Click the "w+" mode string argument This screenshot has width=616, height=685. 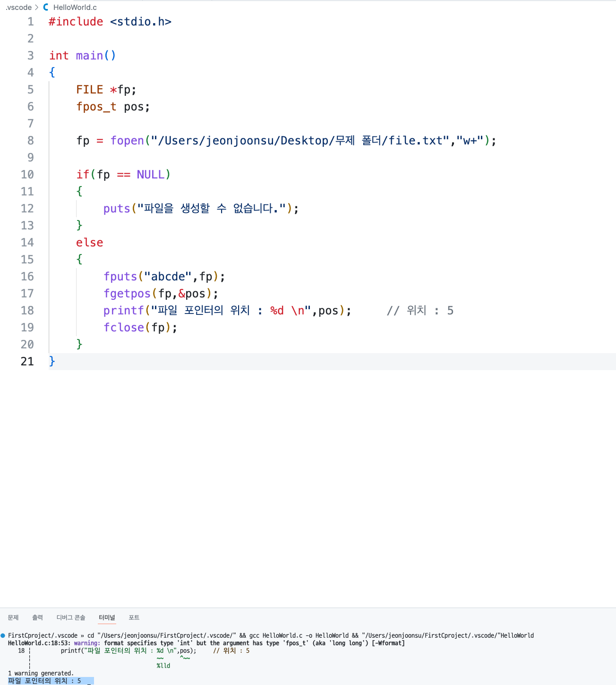[470, 141]
